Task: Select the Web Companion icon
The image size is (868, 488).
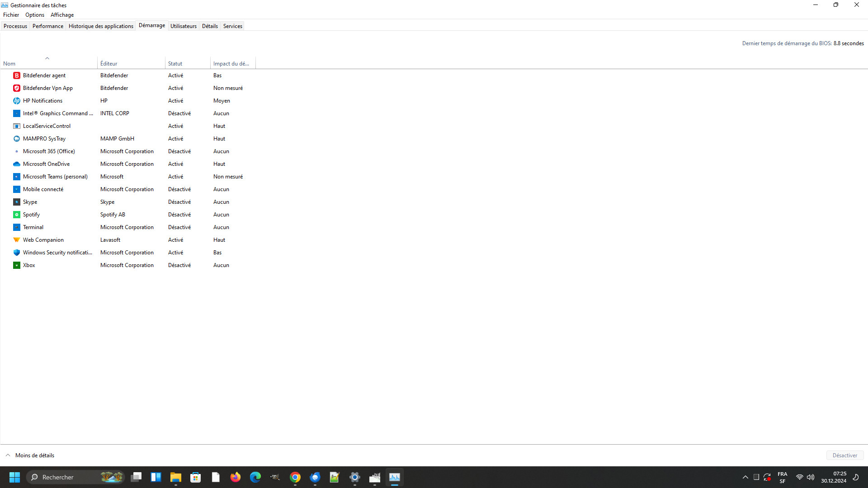Action: [17, 240]
